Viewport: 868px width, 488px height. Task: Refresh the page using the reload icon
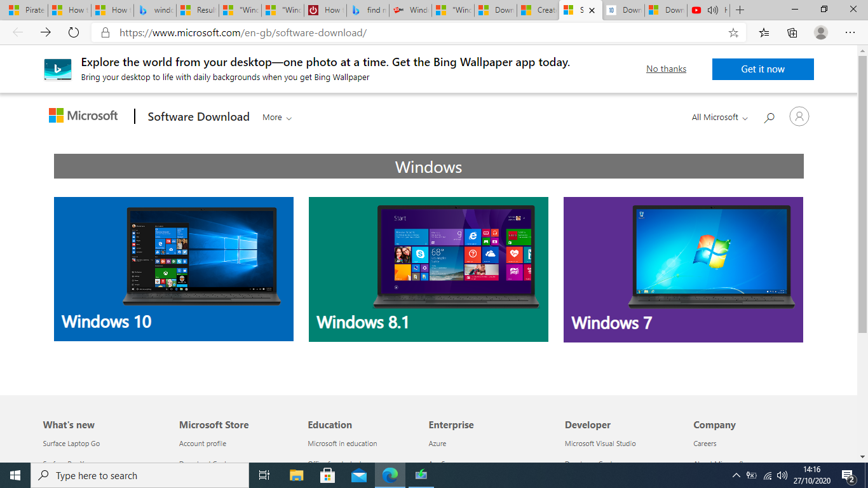(73, 32)
